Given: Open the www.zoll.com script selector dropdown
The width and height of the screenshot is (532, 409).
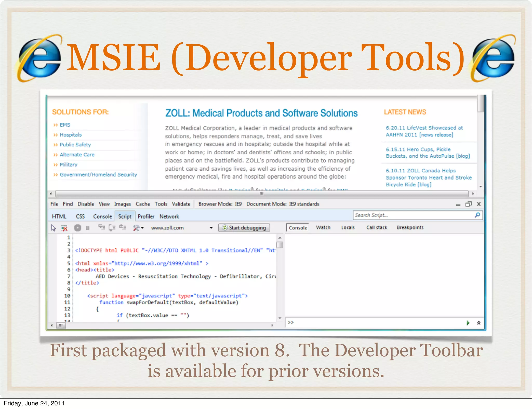Looking at the screenshot, I should [182, 228].
